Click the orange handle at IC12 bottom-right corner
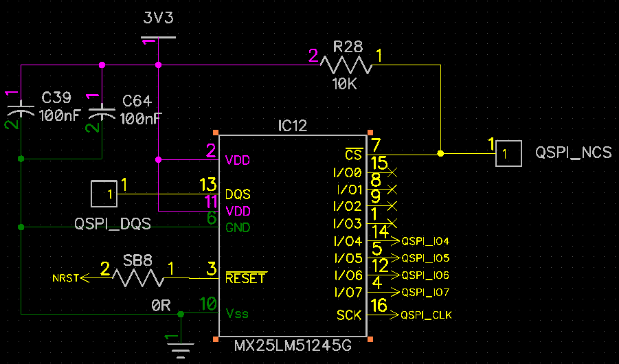The height and width of the screenshot is (364, 619). coord(370,339)
